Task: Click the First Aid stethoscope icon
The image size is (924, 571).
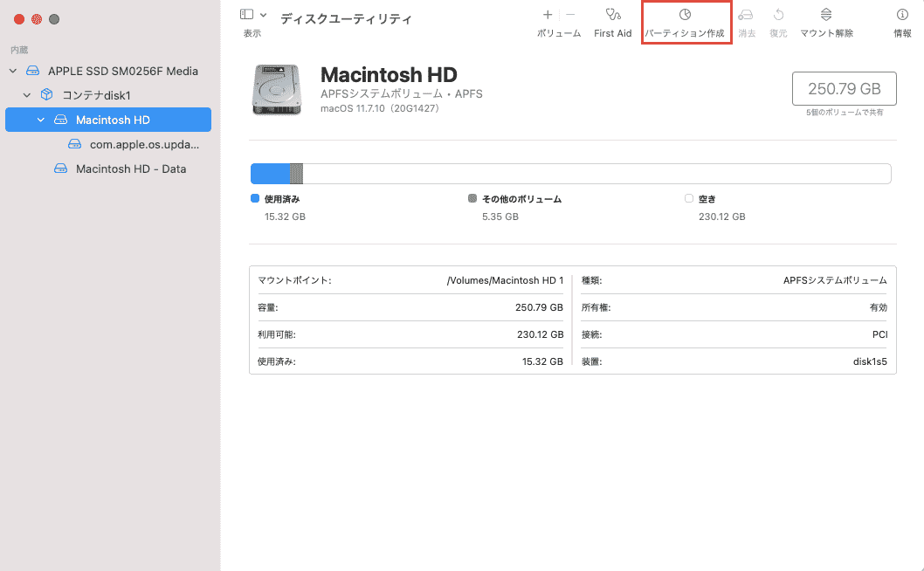Action: click(x=613, y=14)
